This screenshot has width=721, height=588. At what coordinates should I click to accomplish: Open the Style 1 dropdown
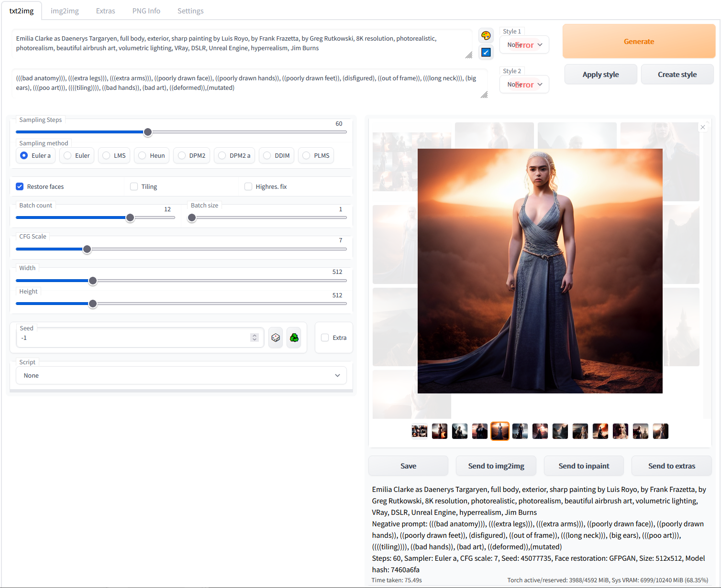(524, 45)
